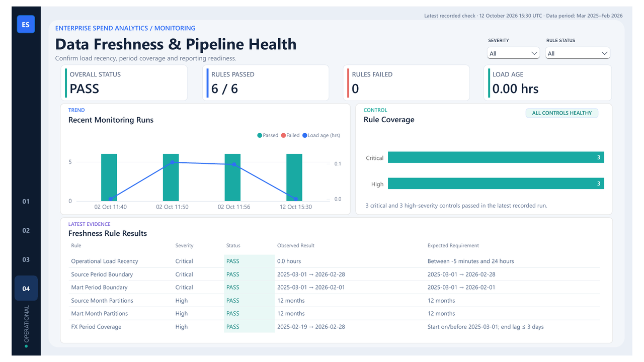644x362 pixels.
Task: Click the 0.0 hours observed result
Action: (x=289, y=261)
